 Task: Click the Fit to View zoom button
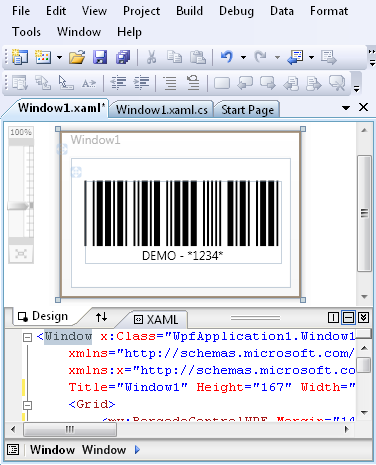[x=21, y=254]
